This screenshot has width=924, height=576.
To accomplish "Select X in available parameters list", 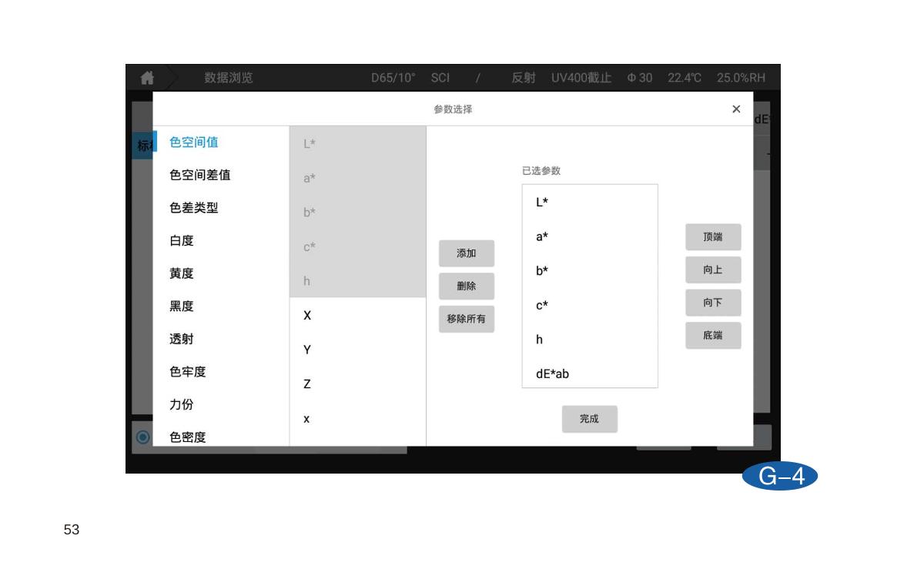I will point(307,316).
